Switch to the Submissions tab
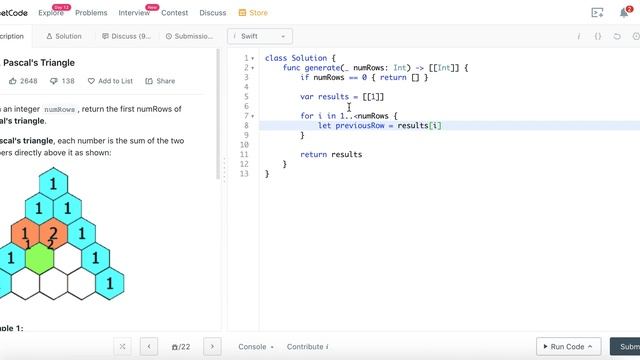The width and height of the screenshot is (640, 360). coord(189,36)
